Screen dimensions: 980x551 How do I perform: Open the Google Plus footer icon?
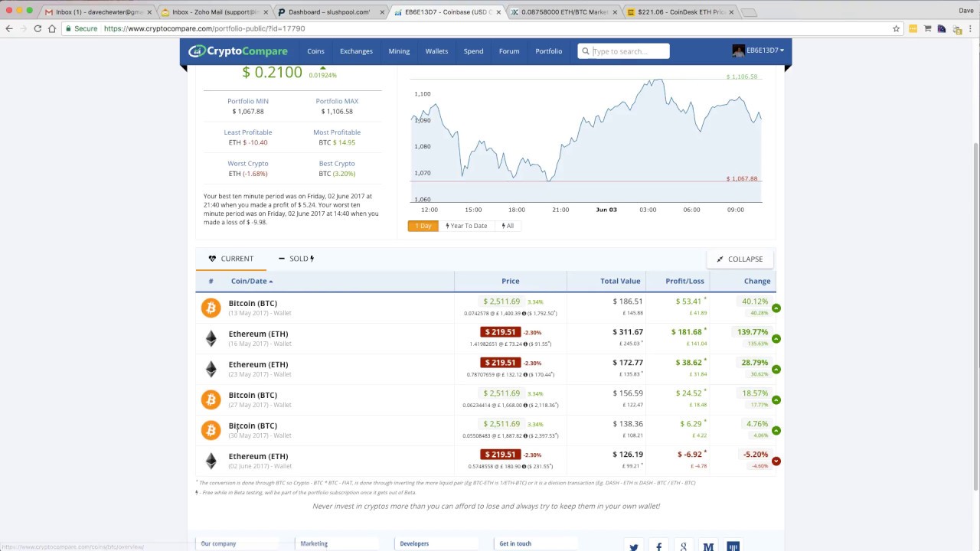(x=684, y=546)
